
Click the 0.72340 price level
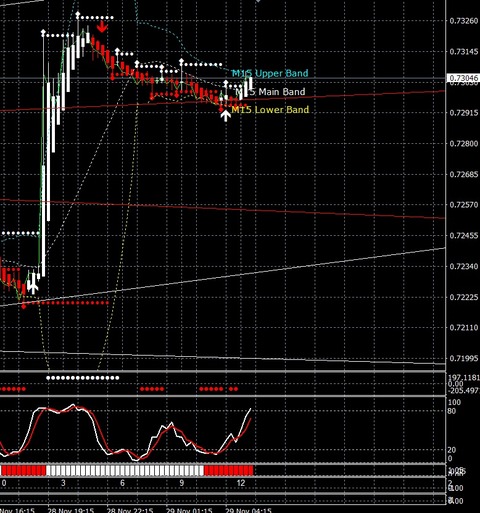click(x=464, y=266)
